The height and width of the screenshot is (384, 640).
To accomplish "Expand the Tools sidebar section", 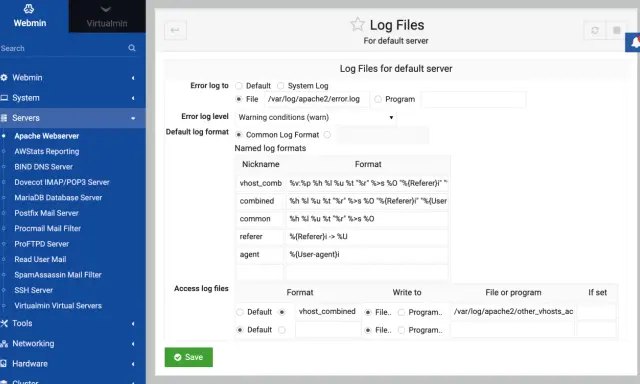I will point(133,324).
